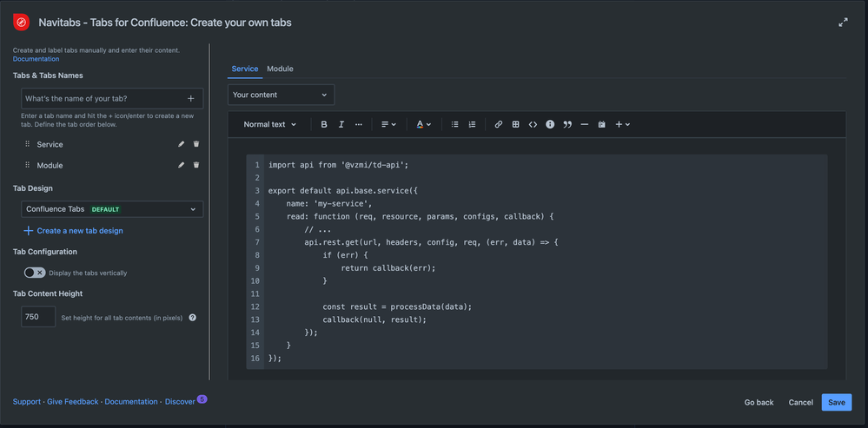
Task: Open the Discover footer link
Action: pos(180,401)
